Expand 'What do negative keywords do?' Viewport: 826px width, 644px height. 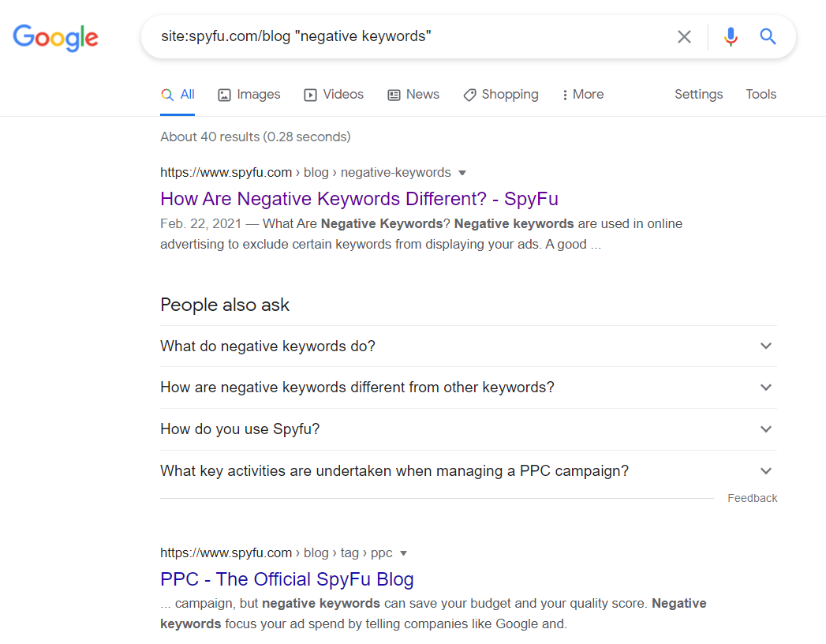coord(469,346)
